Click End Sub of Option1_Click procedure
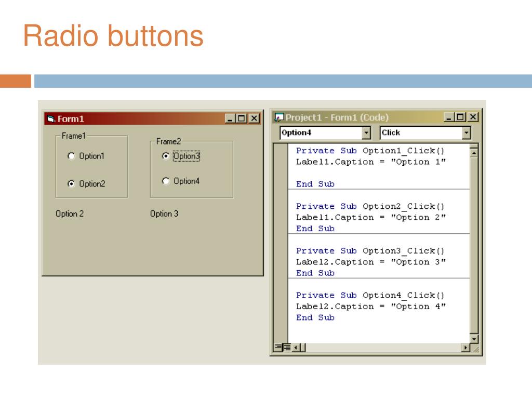532x399 pixels. (315, 184)
